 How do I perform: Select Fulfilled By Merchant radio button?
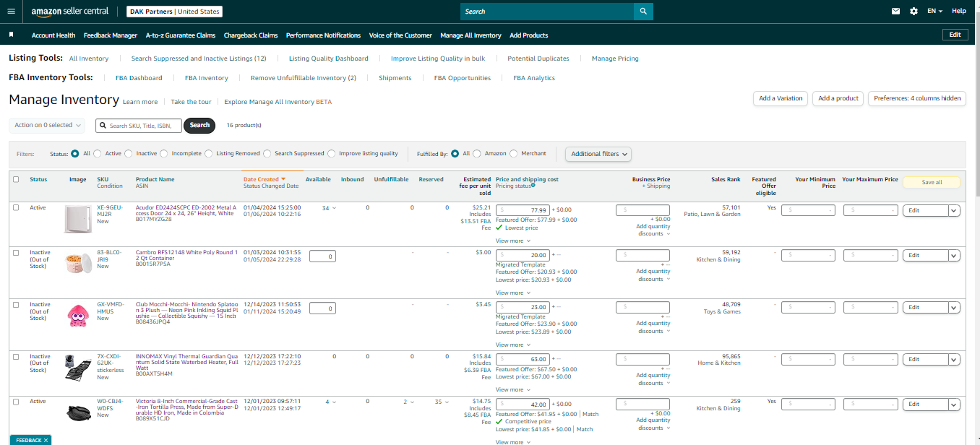[514, 153]
